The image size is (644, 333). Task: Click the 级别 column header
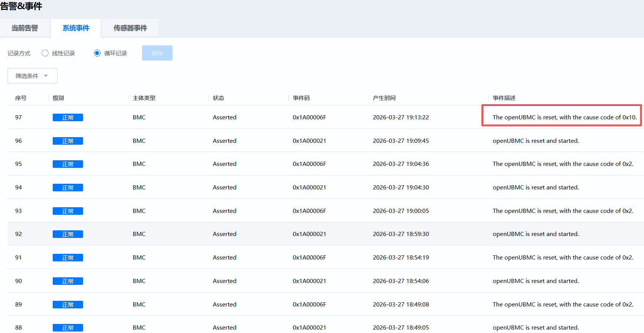tap(58, 98)
